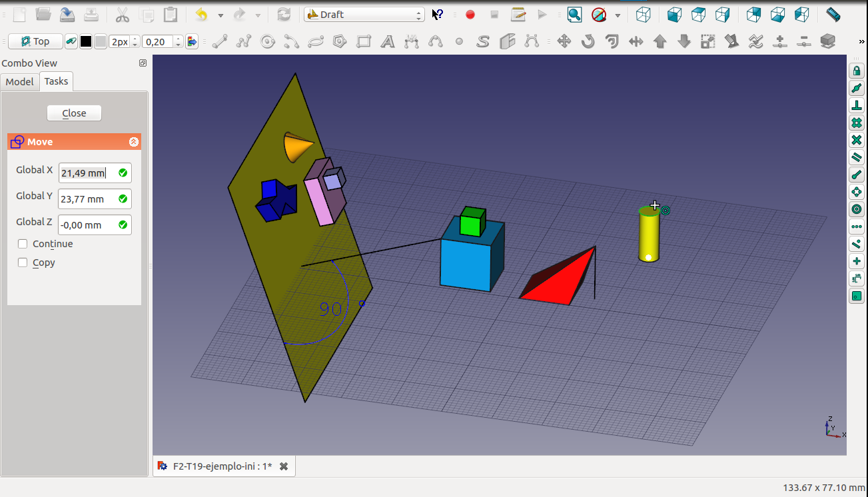868x497 pixels.
Task: Click the snap perpendicular icon
Action: (x=857, y=106)
